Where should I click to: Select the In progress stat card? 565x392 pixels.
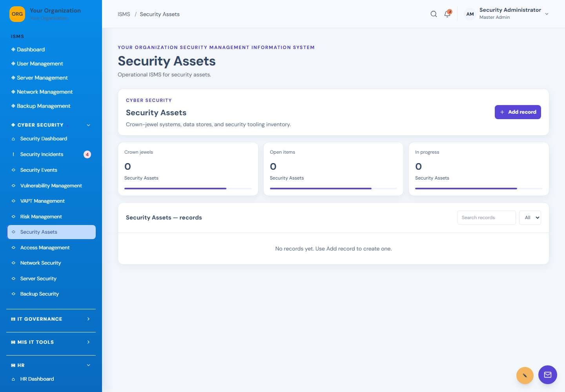pyautogui.click(x=479, y=169)
